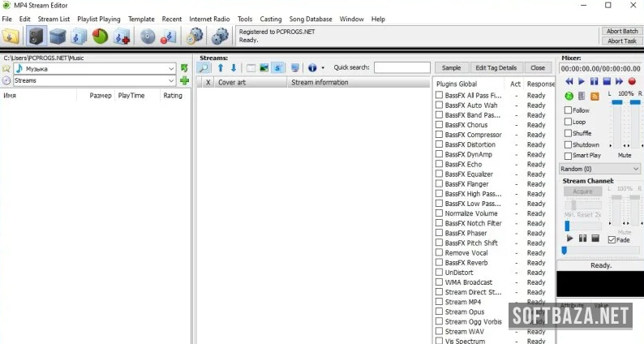
Task: Uncheck the Fade option
Action: click(x=612, y=239)
